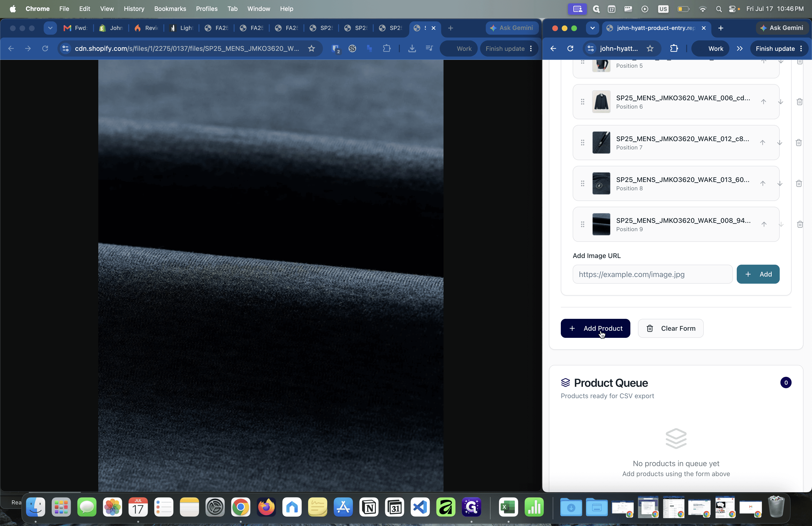The width and height of the screenshot is (812, 526).
Task: Focus the Add Image URL input field
Action: [652, 274]
